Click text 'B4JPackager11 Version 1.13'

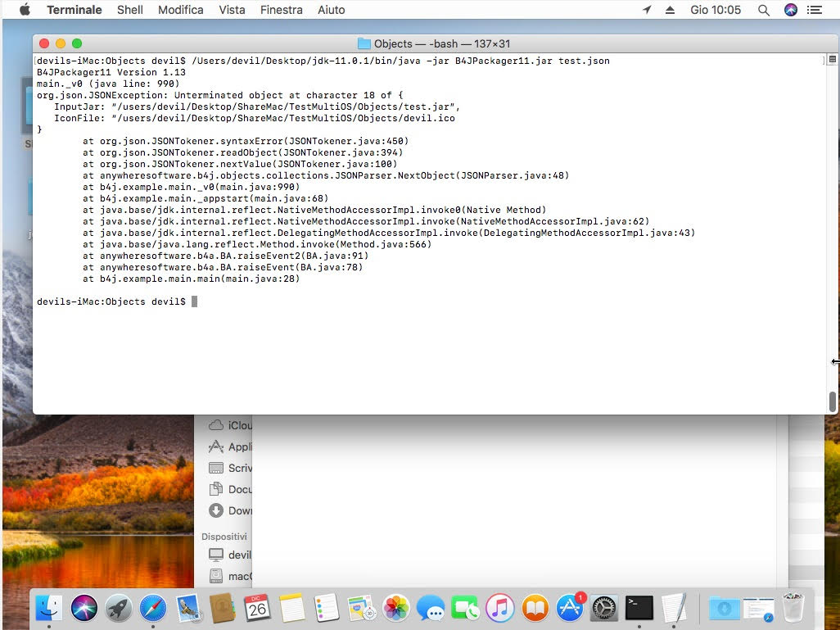[x=111, y=72]
